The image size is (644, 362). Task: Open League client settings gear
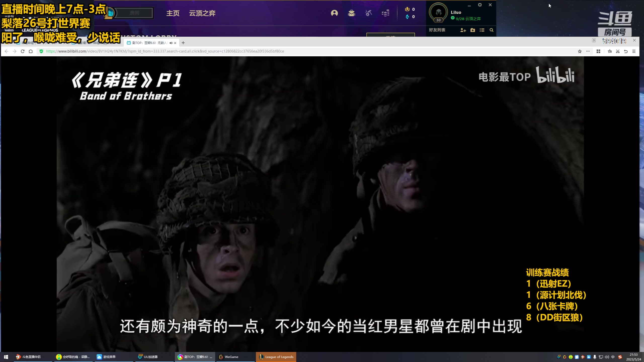[x=480, y=5]
